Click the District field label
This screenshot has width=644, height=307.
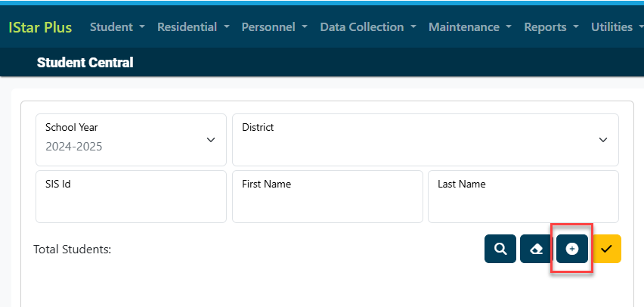pyautogui.click(x=258, y=127)
